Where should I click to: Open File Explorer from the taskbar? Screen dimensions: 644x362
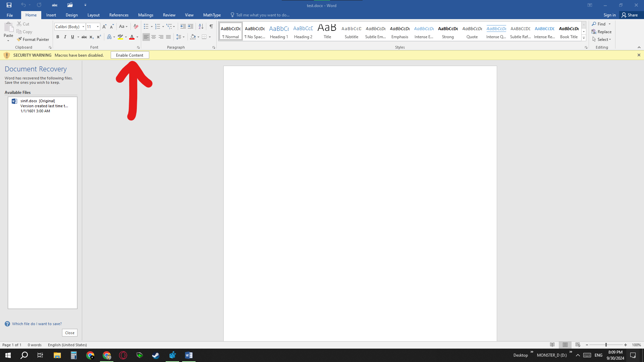tap(57, 355)
